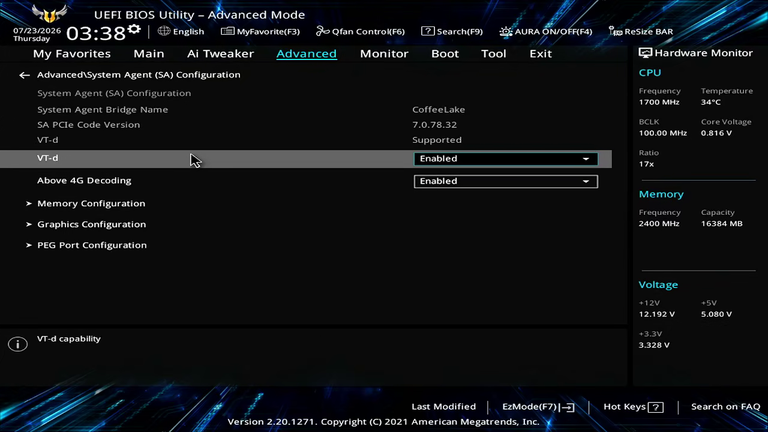The image size is (768, 432).
Task: Click the back arrow to Advanced menu
Action: [24, 75]
